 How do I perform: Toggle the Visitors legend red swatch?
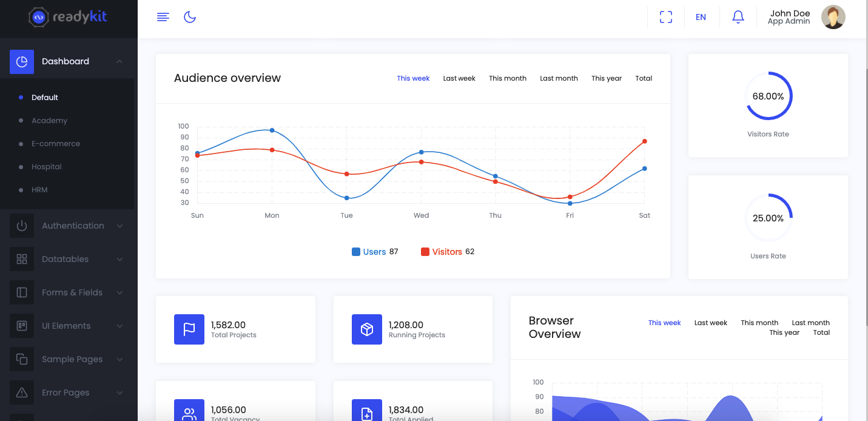point(425,252)
